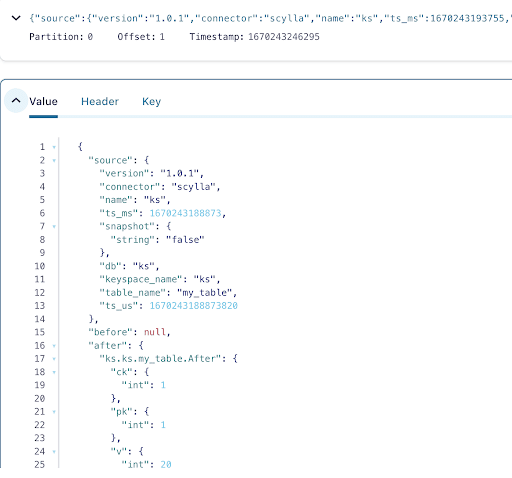
Task: Collapse the open message with up chevron
Action: [x=16, y=101]
